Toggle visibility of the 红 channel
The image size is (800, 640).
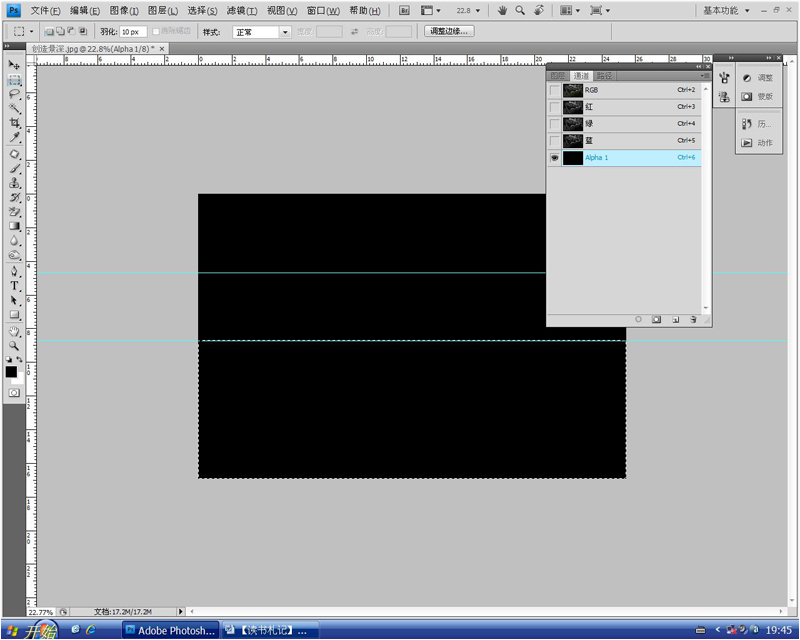[554, 107]
